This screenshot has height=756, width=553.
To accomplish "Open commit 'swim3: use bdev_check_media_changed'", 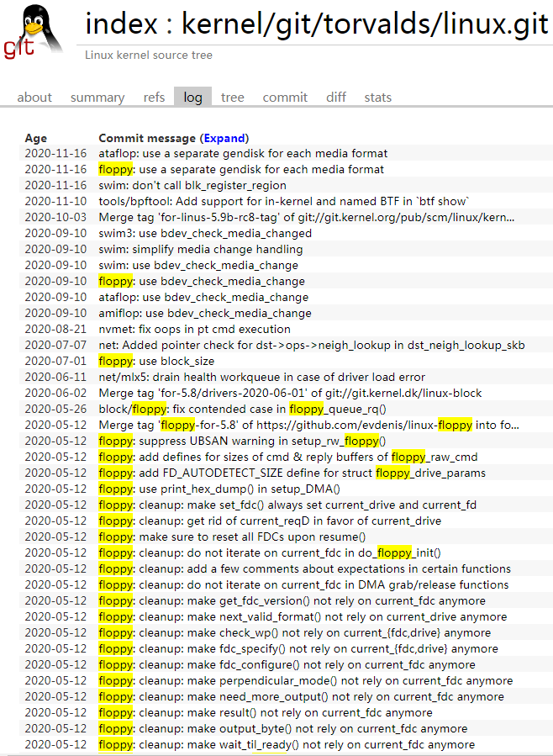I will [x=205, y=233].
